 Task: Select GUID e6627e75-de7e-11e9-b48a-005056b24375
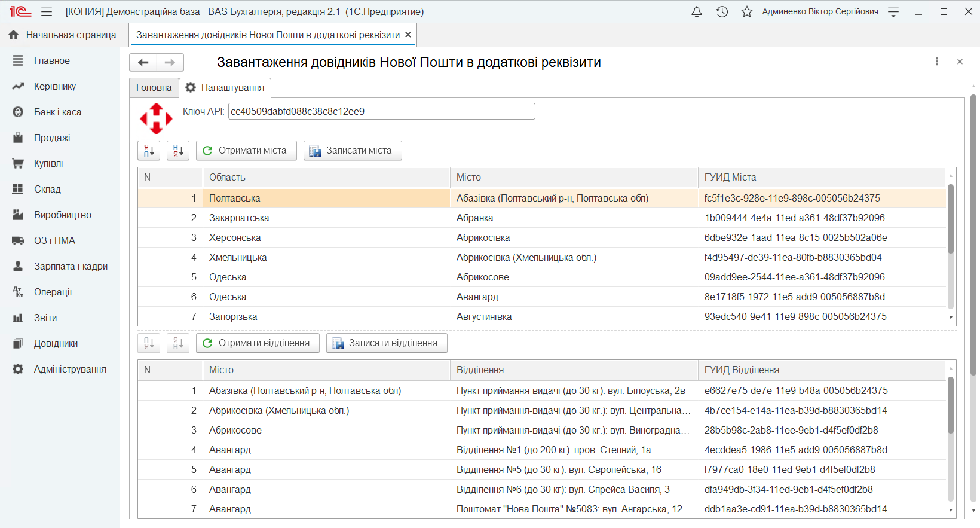tap(822, 390)
